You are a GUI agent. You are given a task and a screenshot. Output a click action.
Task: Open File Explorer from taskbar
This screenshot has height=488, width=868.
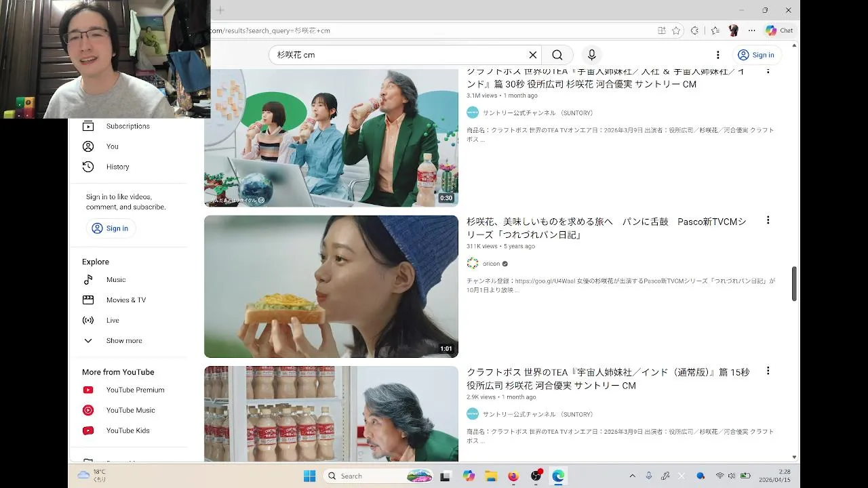click(x=491, y=476)
